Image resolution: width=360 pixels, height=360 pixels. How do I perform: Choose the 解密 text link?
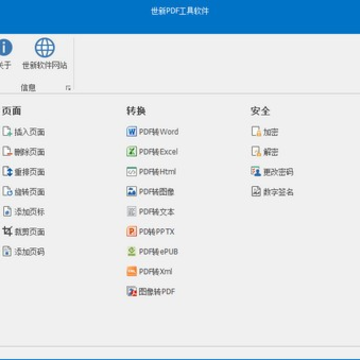[271, 152]
